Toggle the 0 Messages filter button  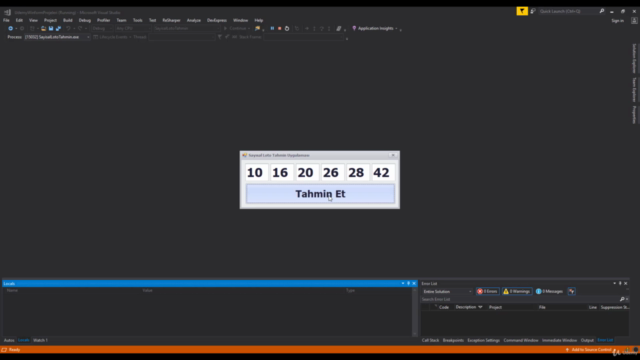click(549, 291)
